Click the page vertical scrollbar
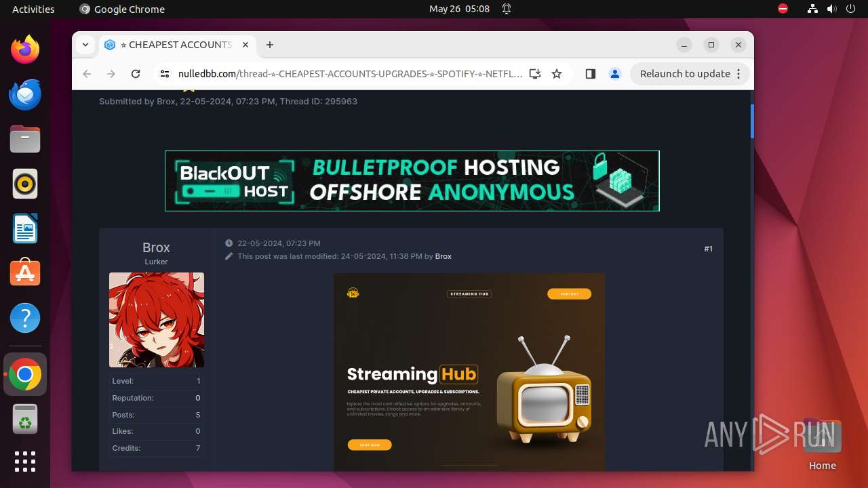This screenshot has width=868, height=488. pos(752,121)
